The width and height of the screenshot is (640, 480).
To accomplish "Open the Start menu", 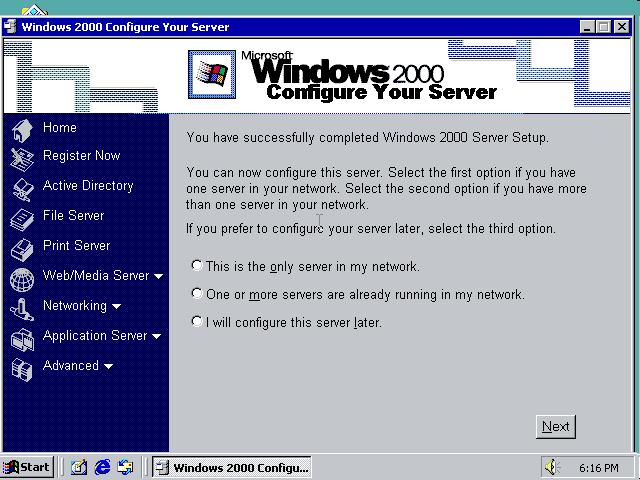I will pos(27,467).
